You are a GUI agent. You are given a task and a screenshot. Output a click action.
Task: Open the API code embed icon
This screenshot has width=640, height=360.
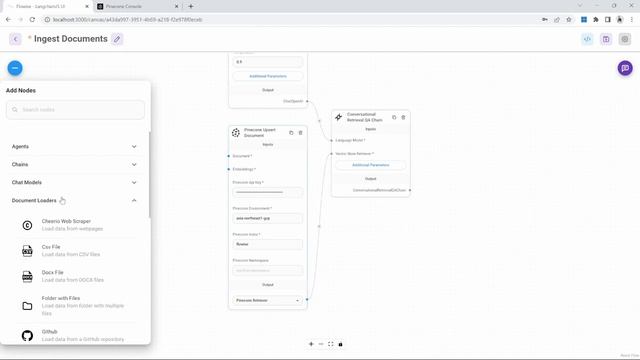(x=587, y=39)
